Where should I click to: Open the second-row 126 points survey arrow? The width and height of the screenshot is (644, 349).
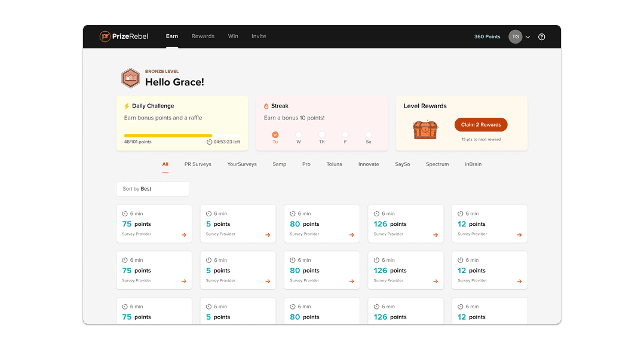click(x=436, y=281)
